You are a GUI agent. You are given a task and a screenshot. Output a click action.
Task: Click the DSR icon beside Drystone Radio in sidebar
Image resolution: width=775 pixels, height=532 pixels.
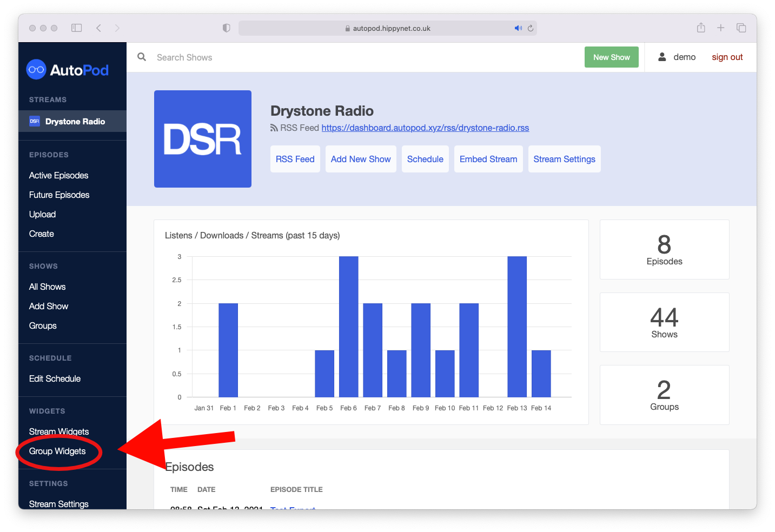35,121
